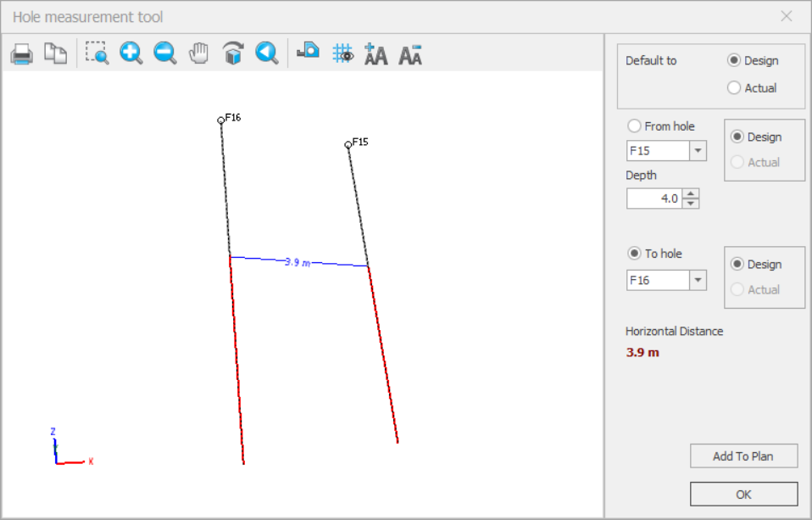
Task: Click the Zoom out magnifier icon
Action: point(165,53)
